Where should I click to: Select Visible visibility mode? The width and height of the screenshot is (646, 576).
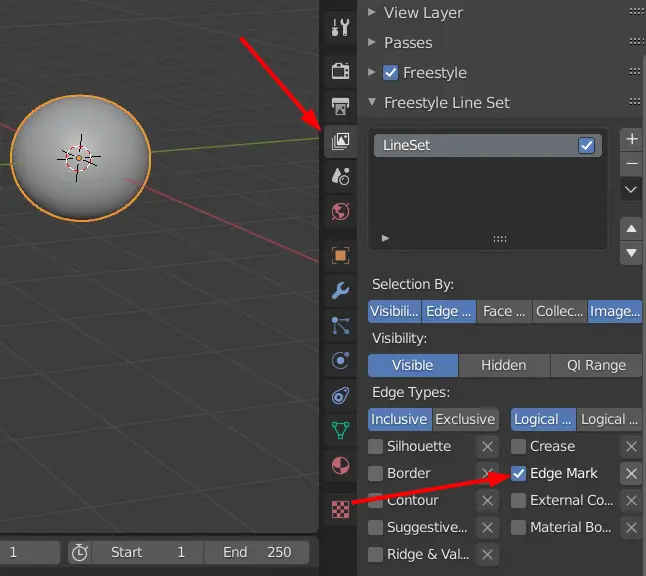[x=413, y=365]
